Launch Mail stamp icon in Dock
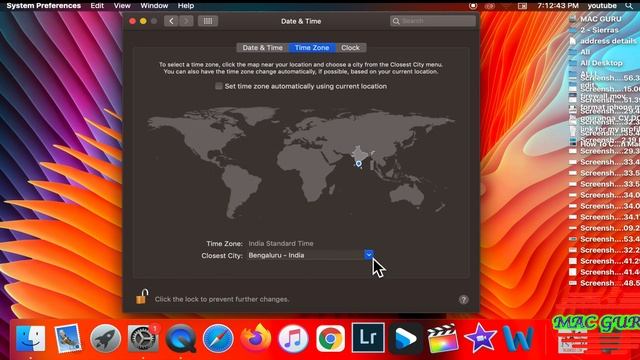The width and height of the screenshot is (640, 360). (x=68, y=338)
